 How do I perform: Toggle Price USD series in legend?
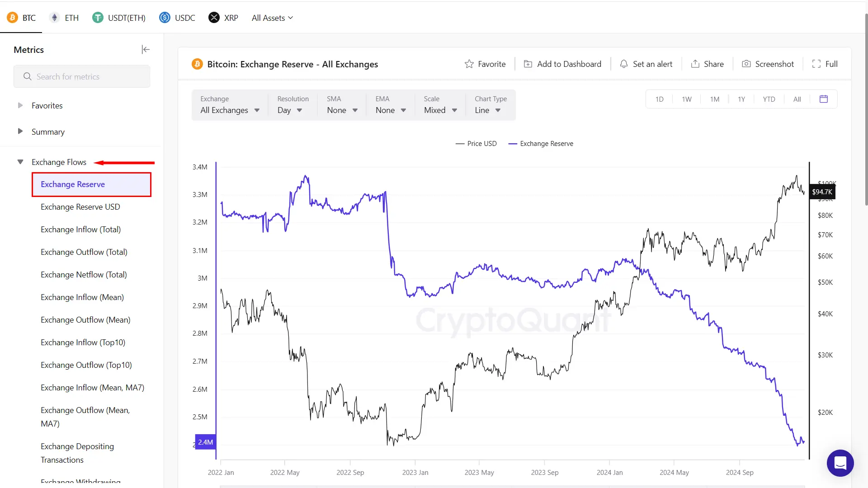pyautogui.click(x=476, y=144)
